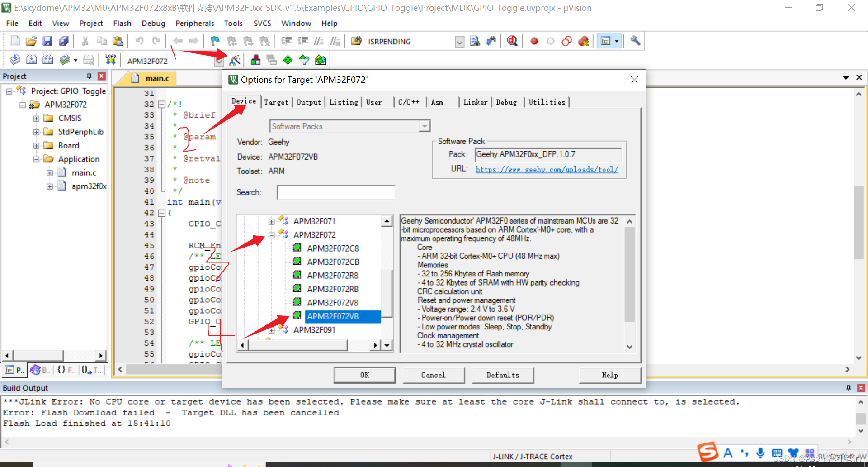
Task: Click the Disable all breakpoints icon
Action: click(567, 41)
